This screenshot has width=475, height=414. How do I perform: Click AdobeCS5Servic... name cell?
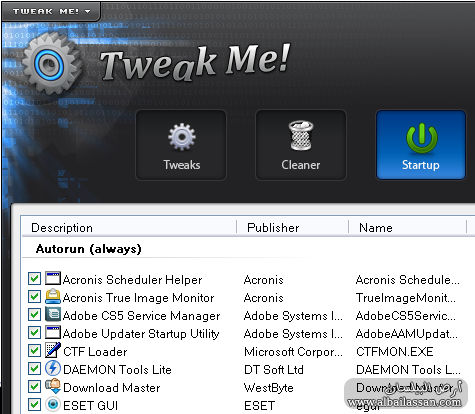pos(406,316)
